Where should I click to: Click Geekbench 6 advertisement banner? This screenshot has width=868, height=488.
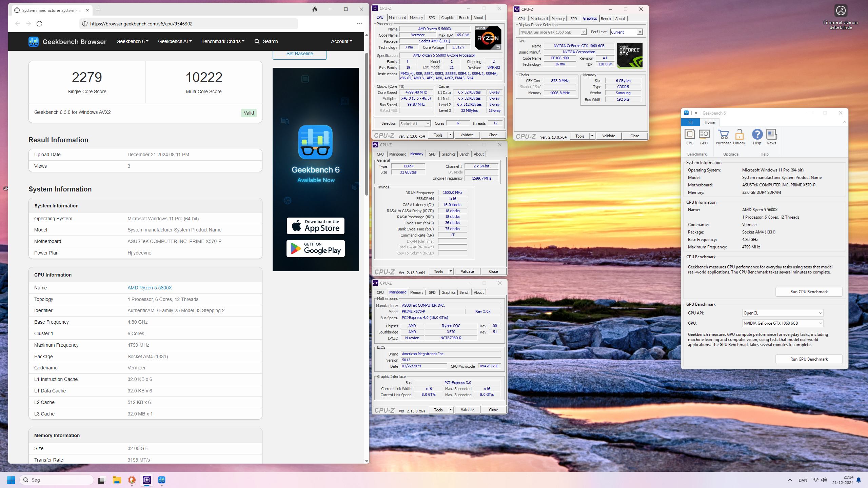click(315, 169)
